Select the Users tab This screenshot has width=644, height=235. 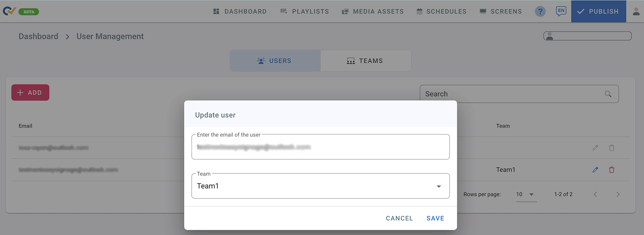[x=275, y=61]
